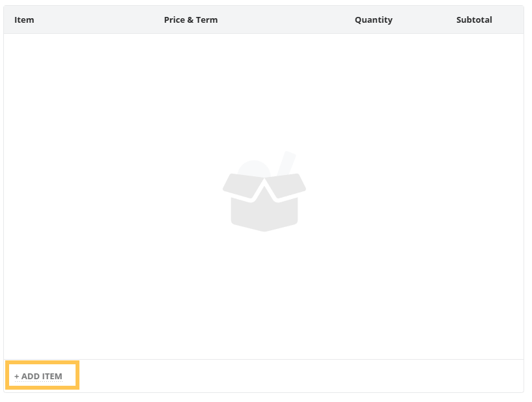Screen dimensions: 532x402
Task: Click the empty box placeholder icon
Action: pos(264,195)
